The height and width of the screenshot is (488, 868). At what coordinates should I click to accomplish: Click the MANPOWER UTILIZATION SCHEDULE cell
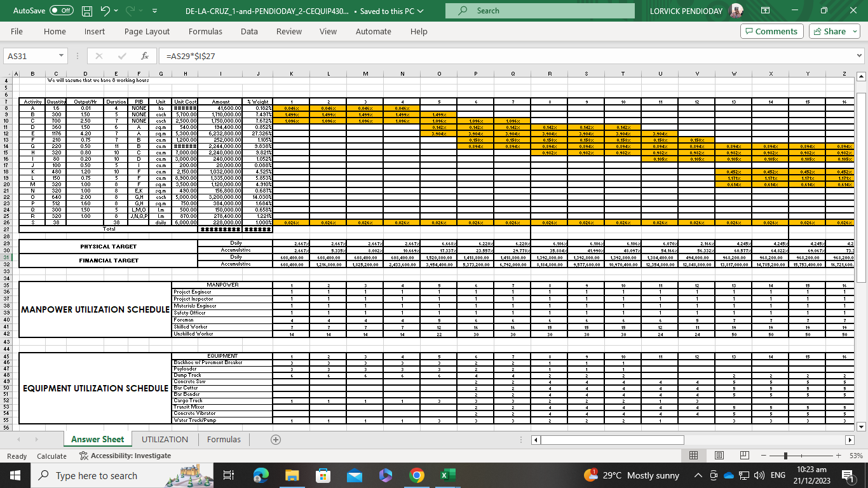(95, 309)
